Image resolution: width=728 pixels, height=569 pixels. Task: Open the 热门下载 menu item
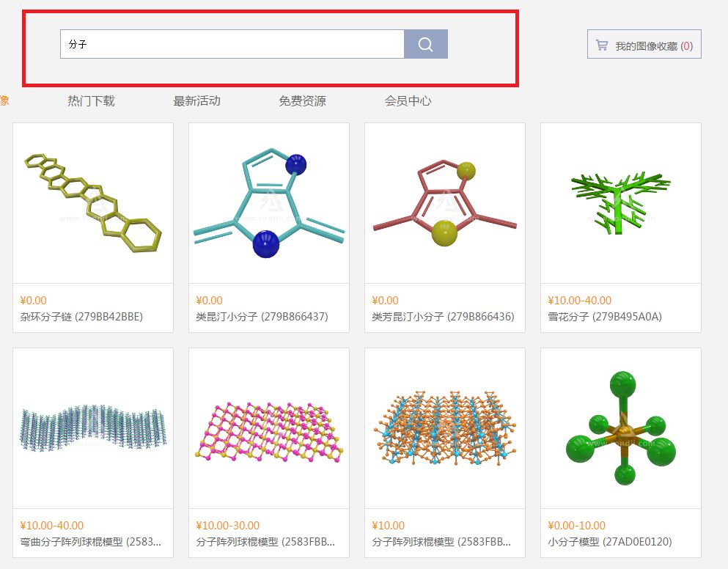pos(91,101)
